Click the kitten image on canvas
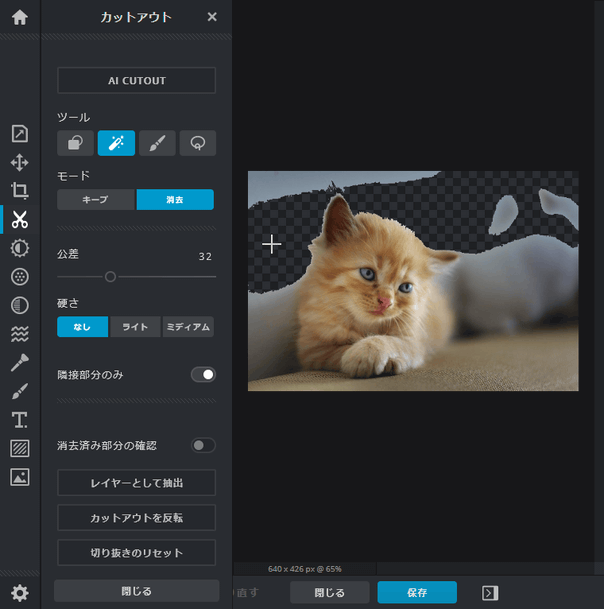The image size is (604, 609). tap(413, 281)
